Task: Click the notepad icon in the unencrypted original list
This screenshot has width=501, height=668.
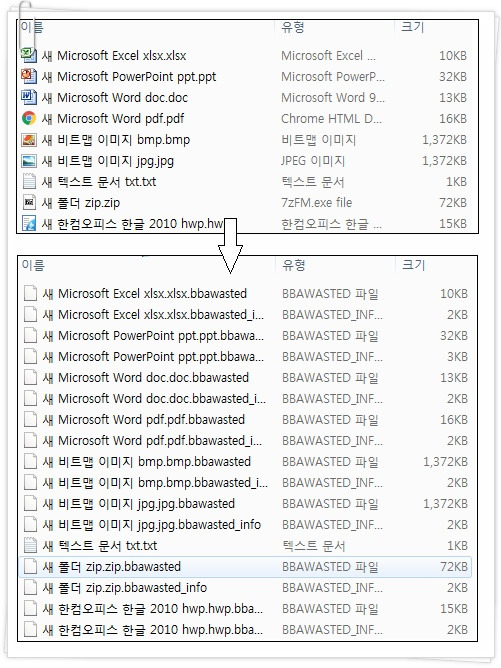Action: coord(29,181)
